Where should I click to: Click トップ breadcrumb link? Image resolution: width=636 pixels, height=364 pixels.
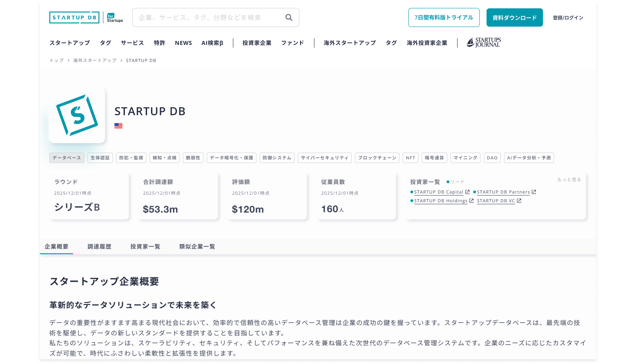click(x=56, y=60)
